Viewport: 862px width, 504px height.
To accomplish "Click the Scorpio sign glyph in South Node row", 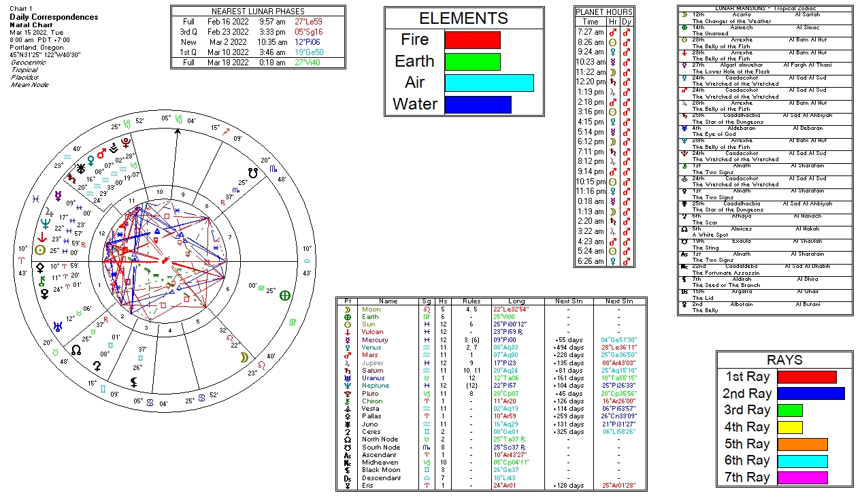I will coord(428,448).
